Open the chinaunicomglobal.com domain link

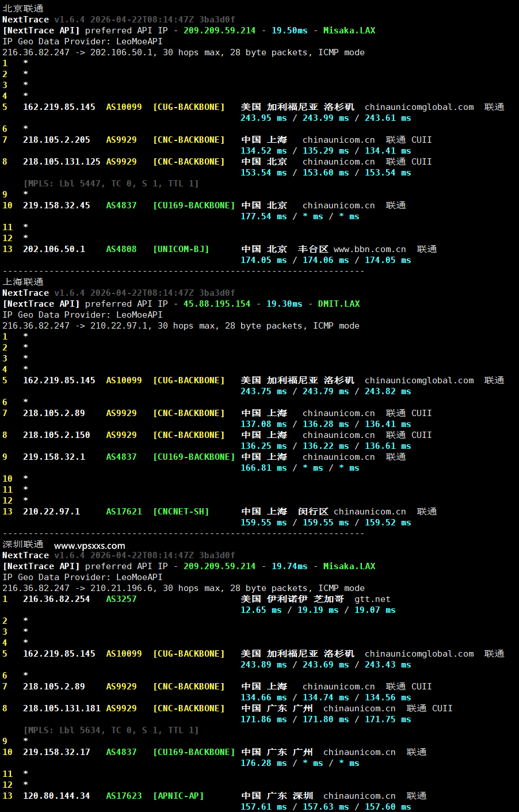pyautogui.click(x=417, y=106)
